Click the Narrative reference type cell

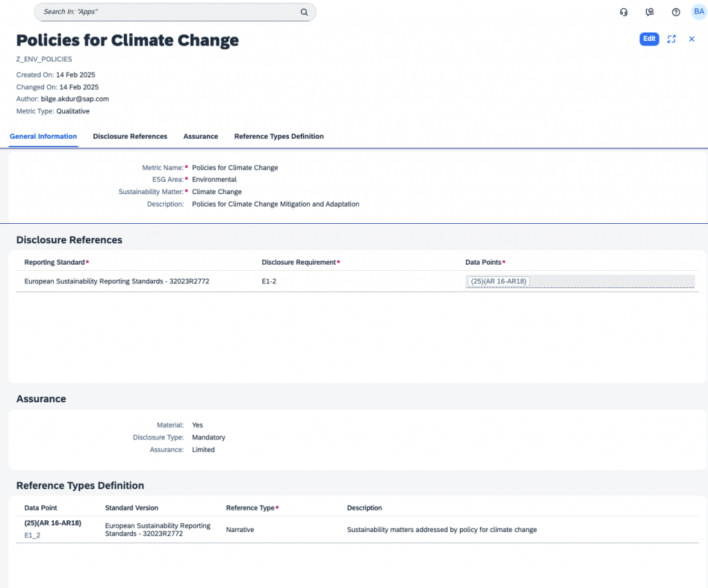[240, 529]
